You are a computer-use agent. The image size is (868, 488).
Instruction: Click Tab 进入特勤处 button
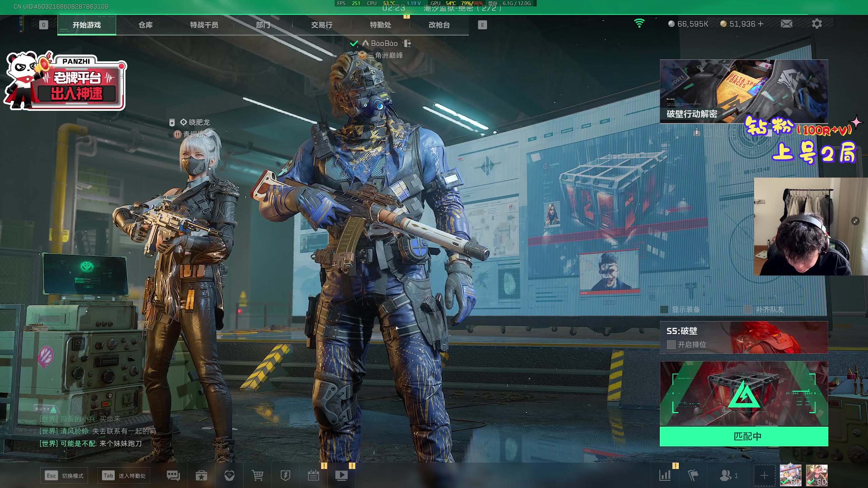click(x=124, y=476)
